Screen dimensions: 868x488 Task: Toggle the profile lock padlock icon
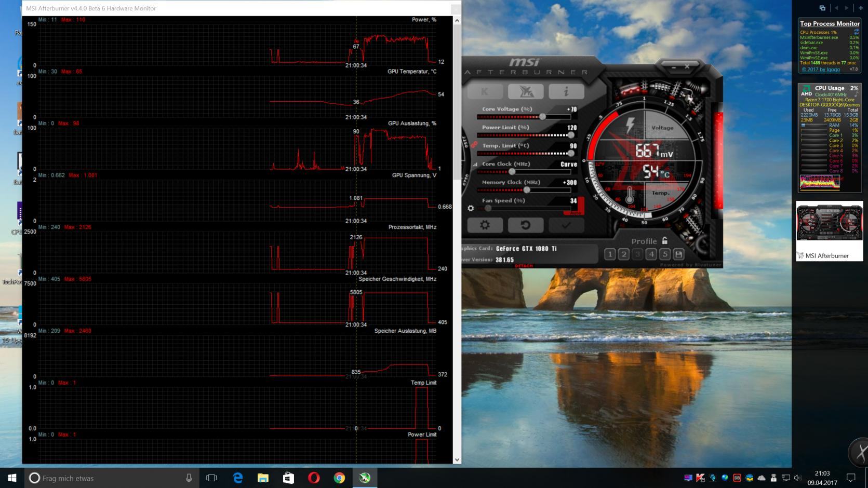click(x=664, y=240)
